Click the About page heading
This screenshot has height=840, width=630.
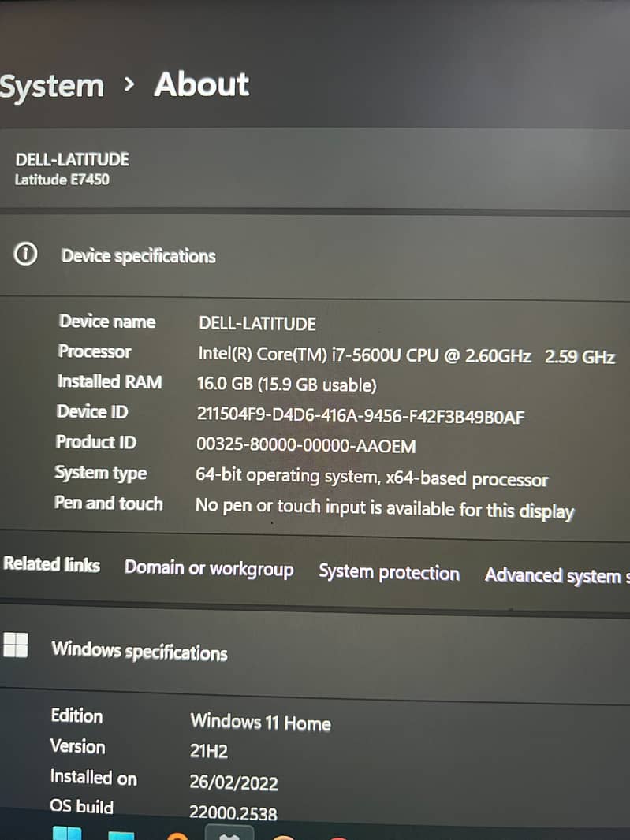tap(202, 84)
